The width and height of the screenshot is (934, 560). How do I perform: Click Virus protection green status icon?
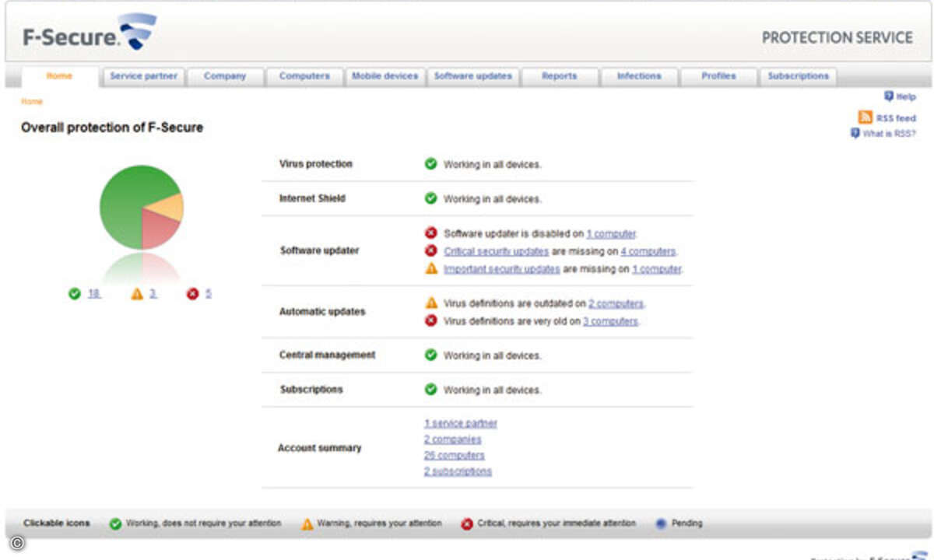pos(430,164)
